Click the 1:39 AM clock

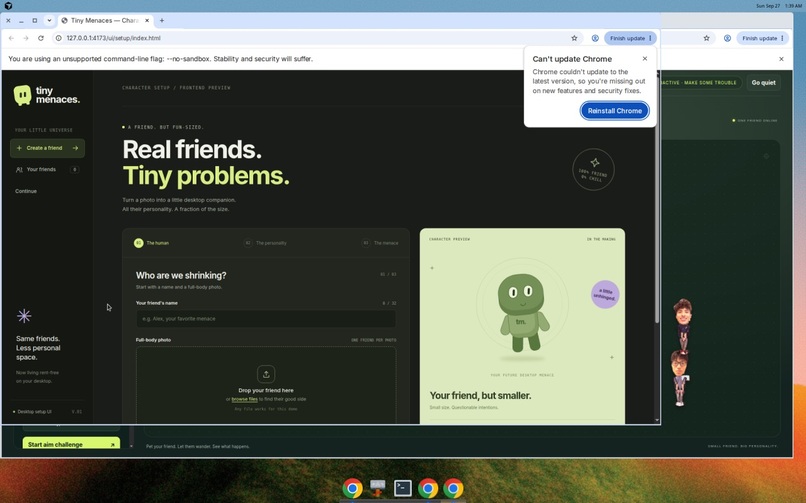click(x=793, y=6)
